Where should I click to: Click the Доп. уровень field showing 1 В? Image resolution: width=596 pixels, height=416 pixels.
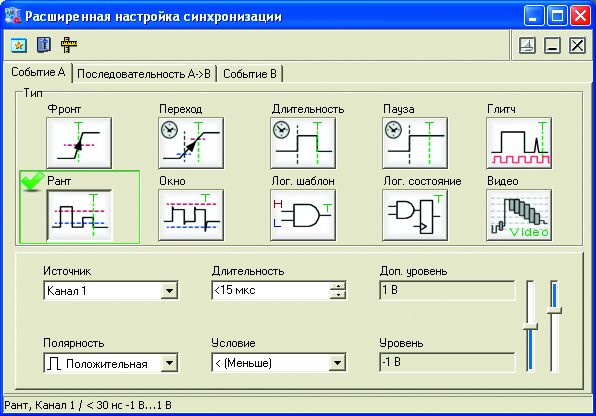pos(447,291)
